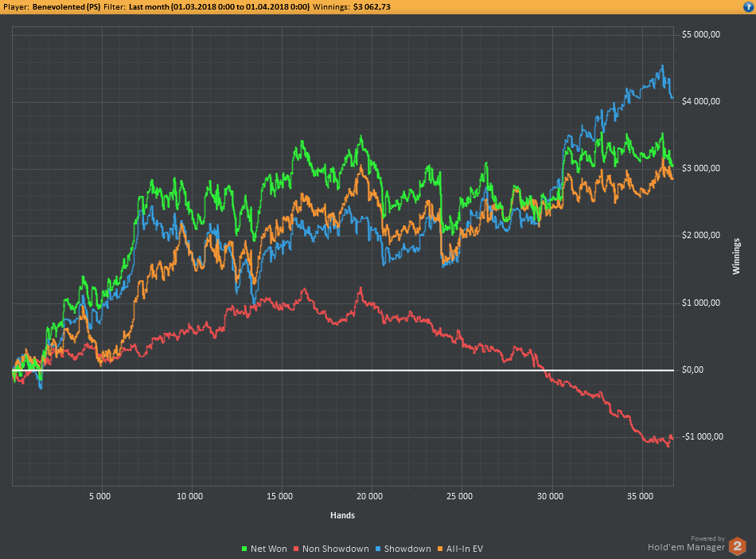Image resolution: width=756 pixels, height=559 pixels.
Task: Toggle the Showdown series label
Action: [407, 549]
